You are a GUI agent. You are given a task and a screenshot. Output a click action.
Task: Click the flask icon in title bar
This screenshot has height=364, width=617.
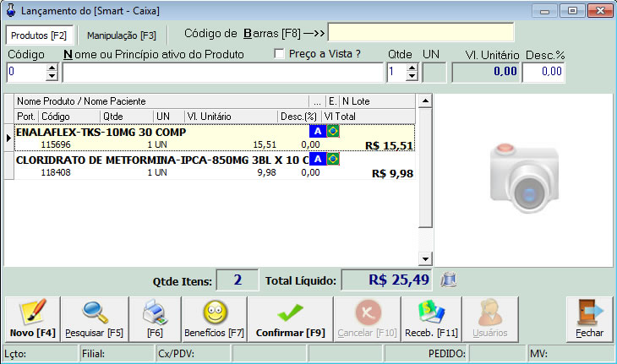11,10
